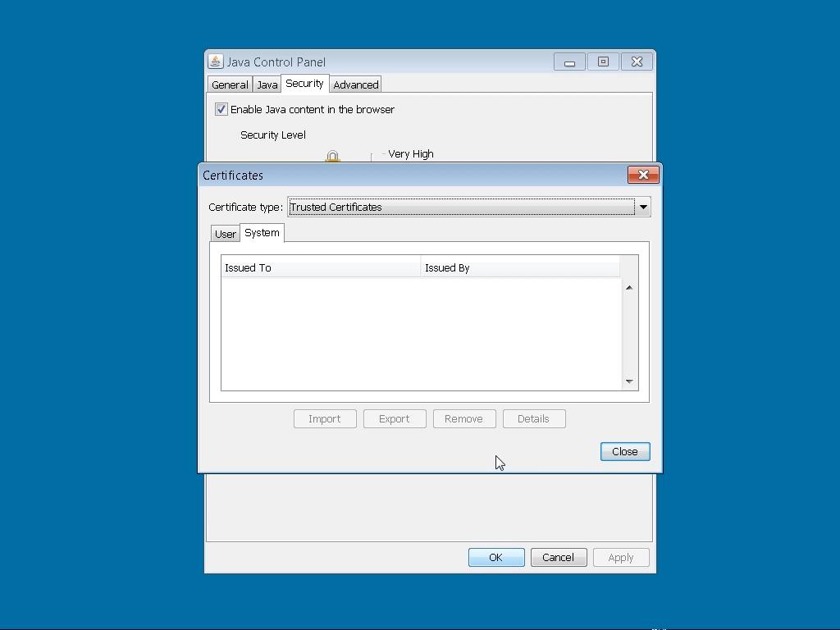Click the Details certificate button
This screenshot has width=840, height=630.
coord(533,419)
